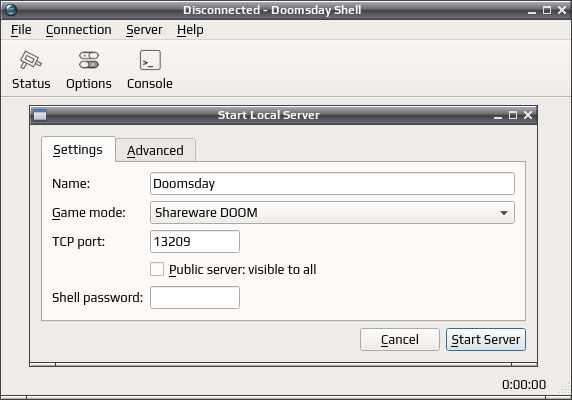The height and width of the screenshot is (400, 572).
Task: Close the Start Local Server dialog
Action: [x=528, y=115]
